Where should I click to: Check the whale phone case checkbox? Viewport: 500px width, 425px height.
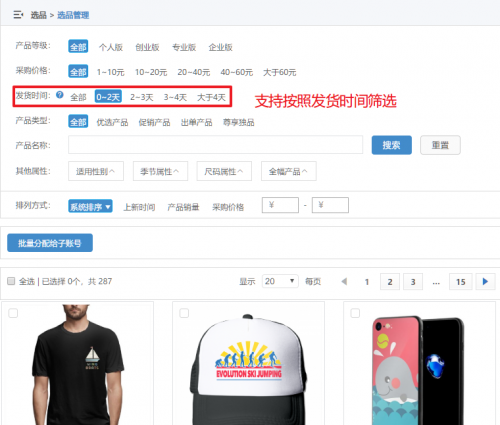tap(355, 313)
